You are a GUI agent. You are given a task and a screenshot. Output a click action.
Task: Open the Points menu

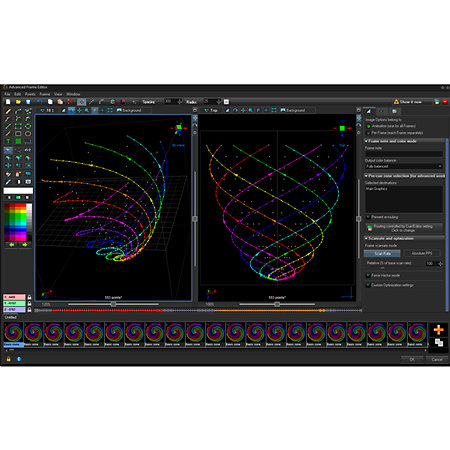pos(30,94)
